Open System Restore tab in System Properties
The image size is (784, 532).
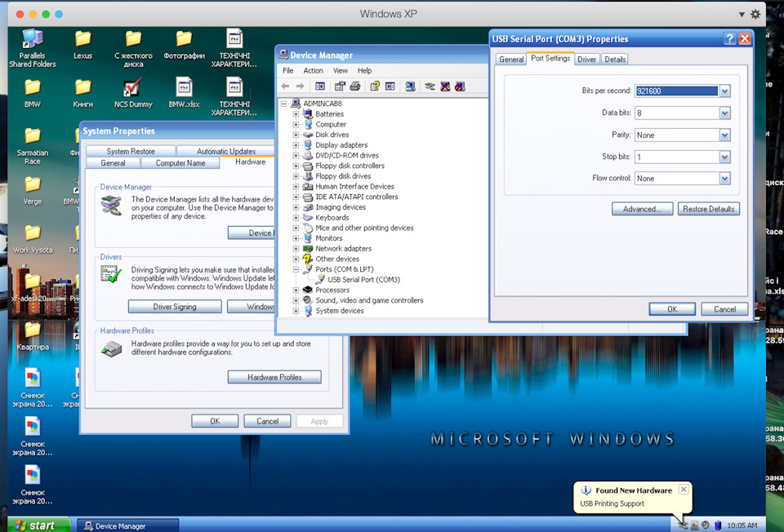131,151
